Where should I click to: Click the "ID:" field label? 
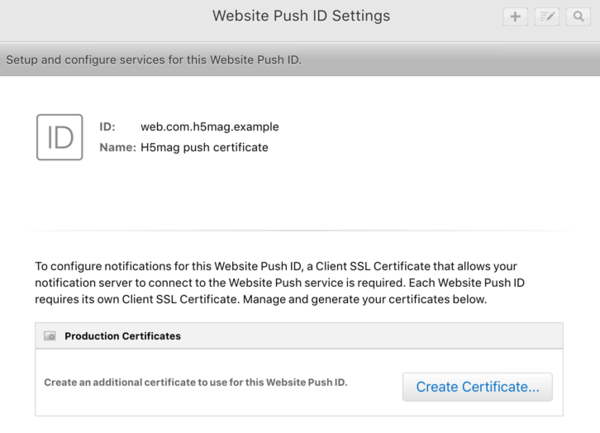pyautogui.click(x=108, y=127)
